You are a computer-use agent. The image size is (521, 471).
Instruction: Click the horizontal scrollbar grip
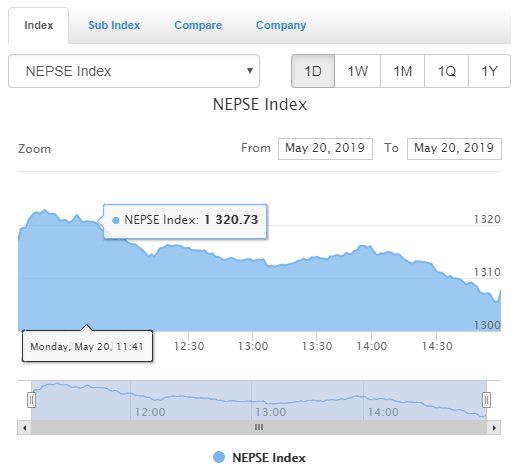tap(259, 427)
